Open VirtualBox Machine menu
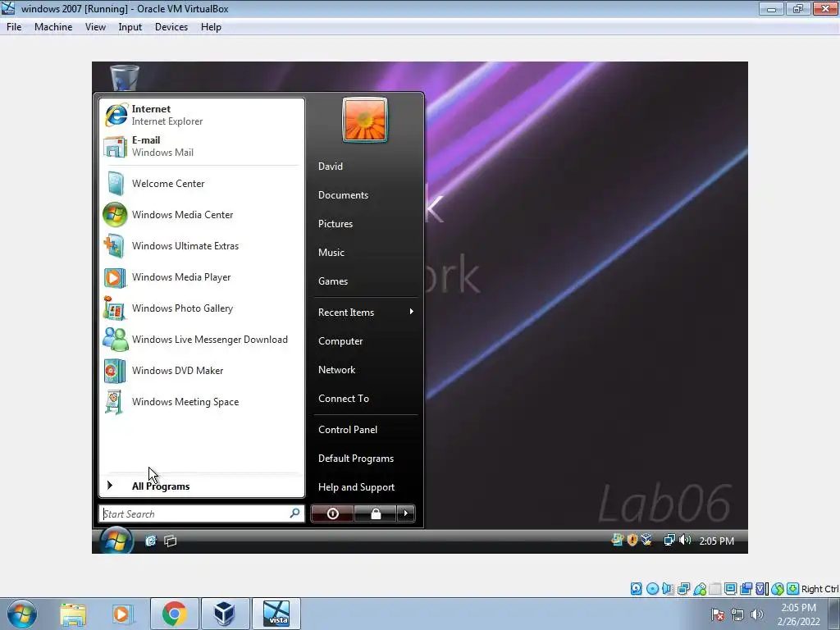 point(53,27)
